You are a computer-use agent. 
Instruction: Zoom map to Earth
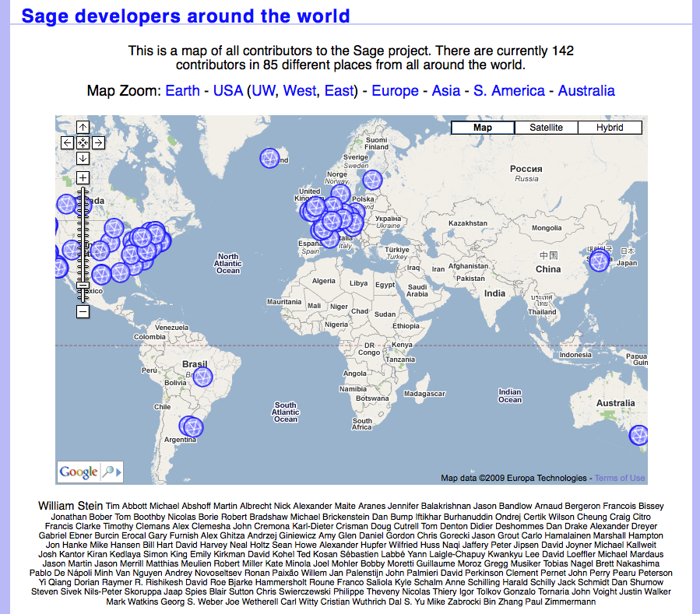[x=182, y=90]
